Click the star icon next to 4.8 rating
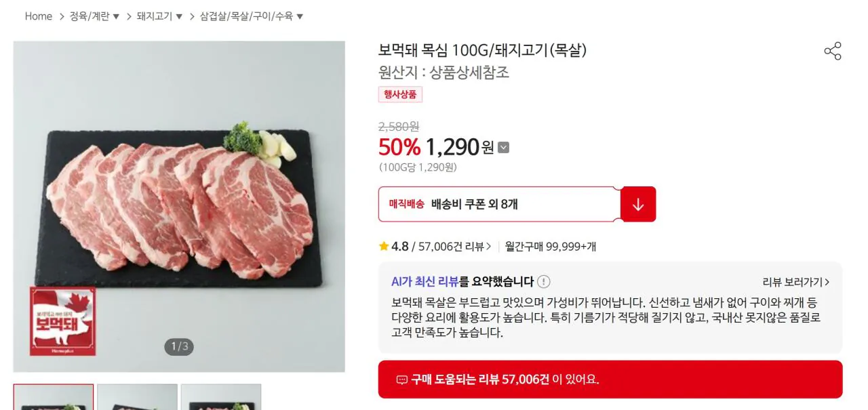The height and width of the screenshot is (410, 868). point(383,247)
